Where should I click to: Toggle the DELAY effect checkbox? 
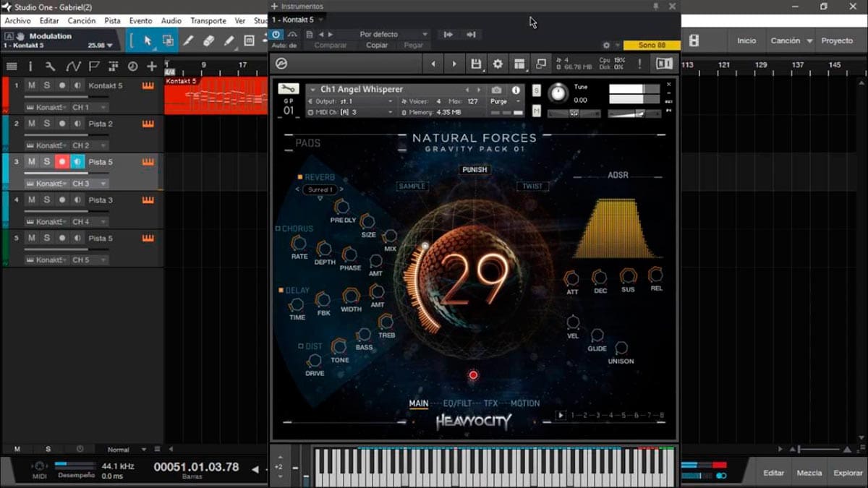[x=281, y=291]
